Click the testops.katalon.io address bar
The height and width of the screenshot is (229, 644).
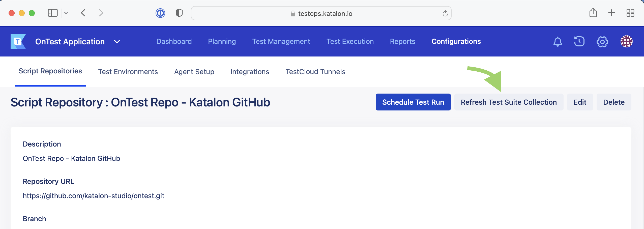[321, 13]
